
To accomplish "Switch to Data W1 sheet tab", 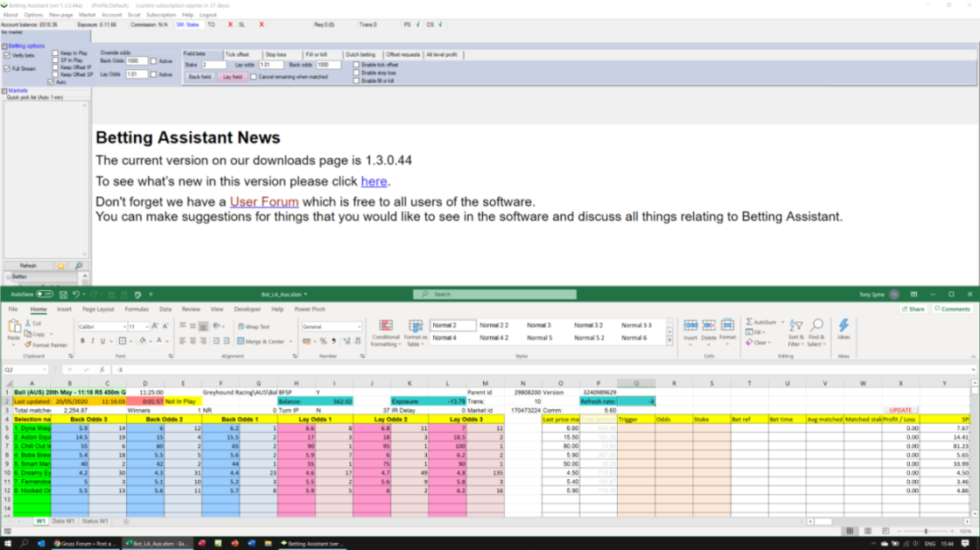I will click(x=63, y=520).
